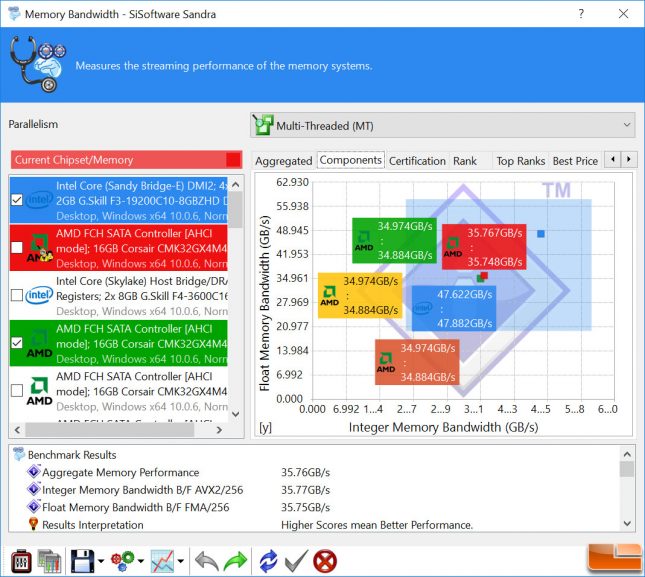The width and height of the screenshot is (645, 577).
Task: Go forward with the green arrow
Action: pos(235,561)
